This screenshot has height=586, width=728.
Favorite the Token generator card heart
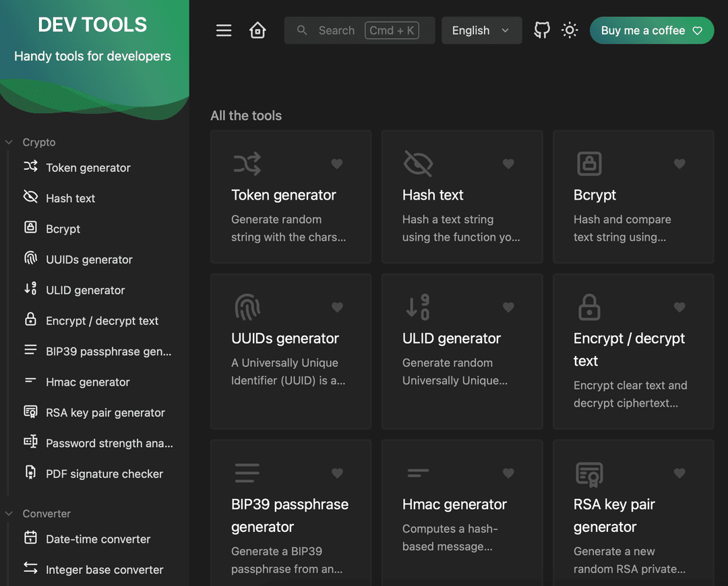coord(337,163)
